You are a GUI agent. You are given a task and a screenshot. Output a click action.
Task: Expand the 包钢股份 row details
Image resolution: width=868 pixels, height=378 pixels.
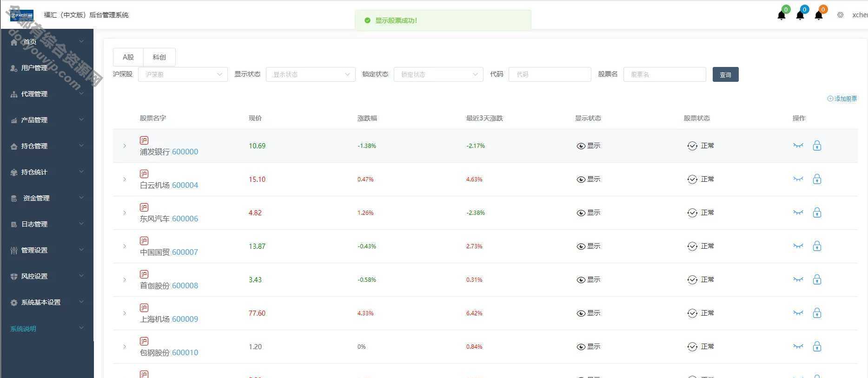(x=125, y=347)
